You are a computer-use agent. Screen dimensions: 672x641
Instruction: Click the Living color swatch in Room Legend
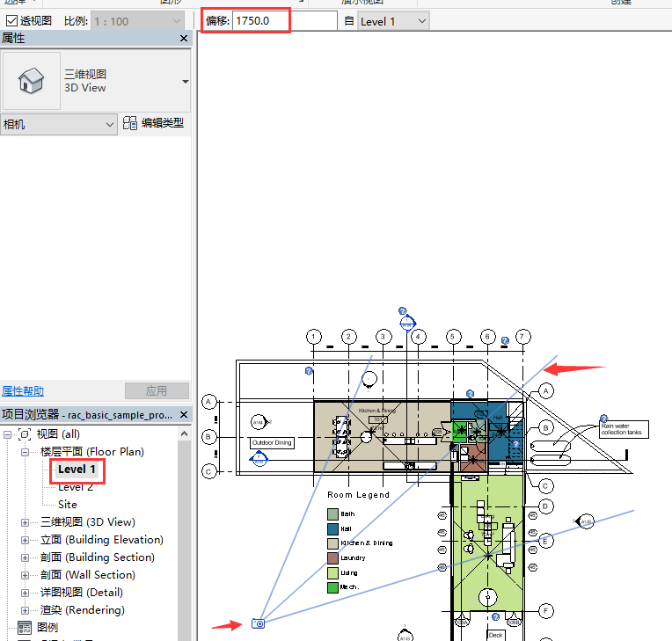pyautogui.click(x=332, y=572)
